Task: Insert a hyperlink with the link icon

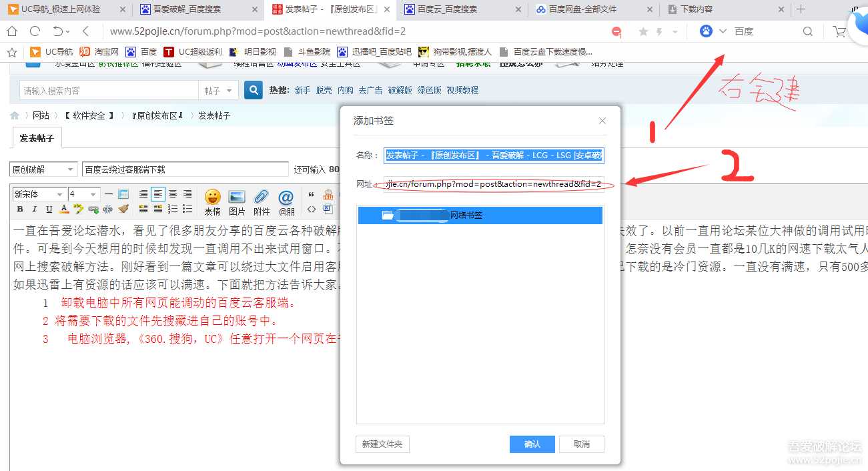Action: (x=93, y=209)
